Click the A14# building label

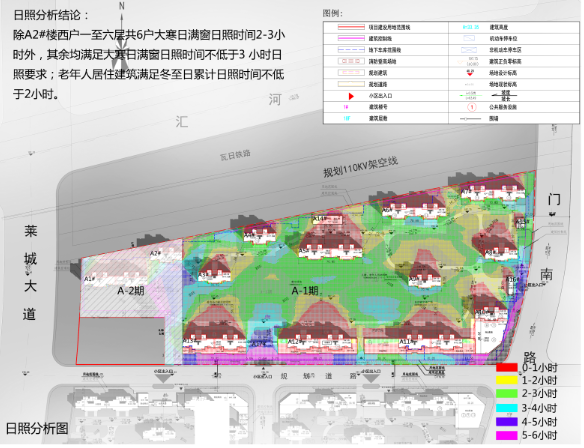pyautogui.click(x=320, y=218)
